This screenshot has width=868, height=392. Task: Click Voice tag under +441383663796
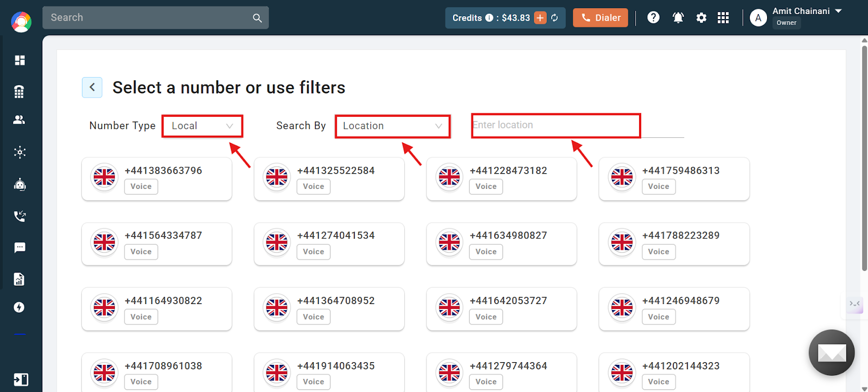pyautogui.click(x=141, y=187)
